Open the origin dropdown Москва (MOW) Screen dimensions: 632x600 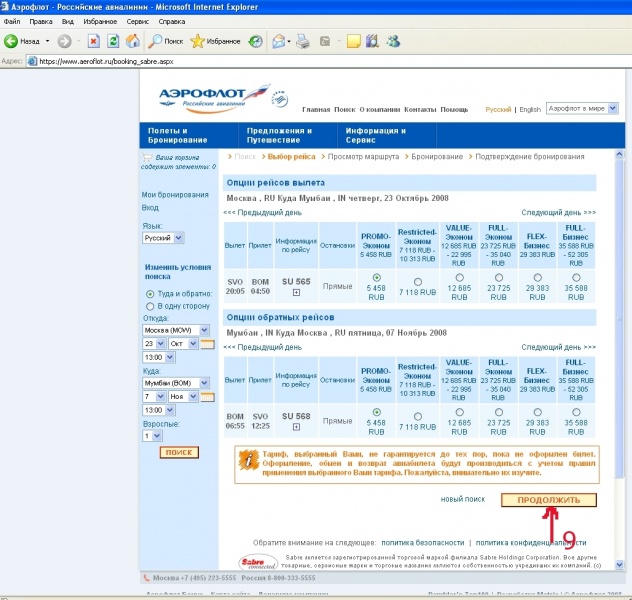point(170,329)
